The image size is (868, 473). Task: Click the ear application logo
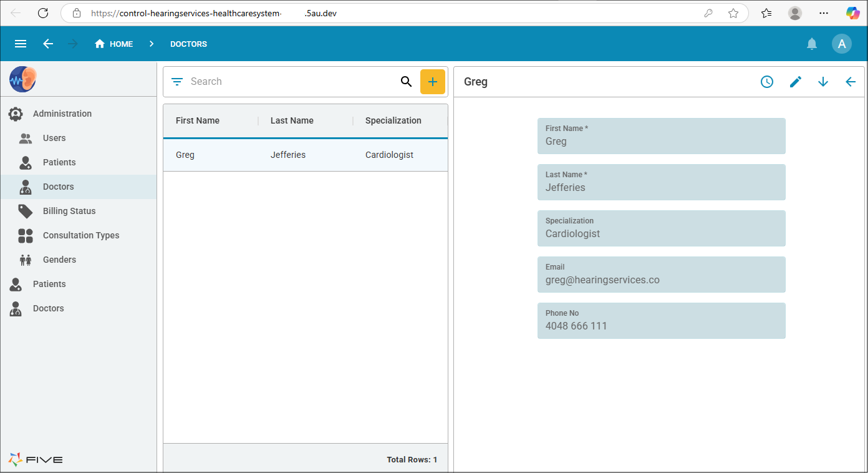[23, 79]
